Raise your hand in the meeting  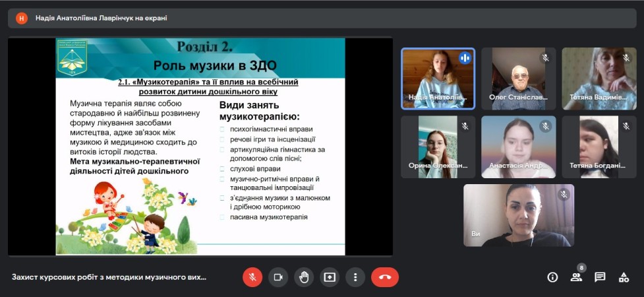coord(304,277)
